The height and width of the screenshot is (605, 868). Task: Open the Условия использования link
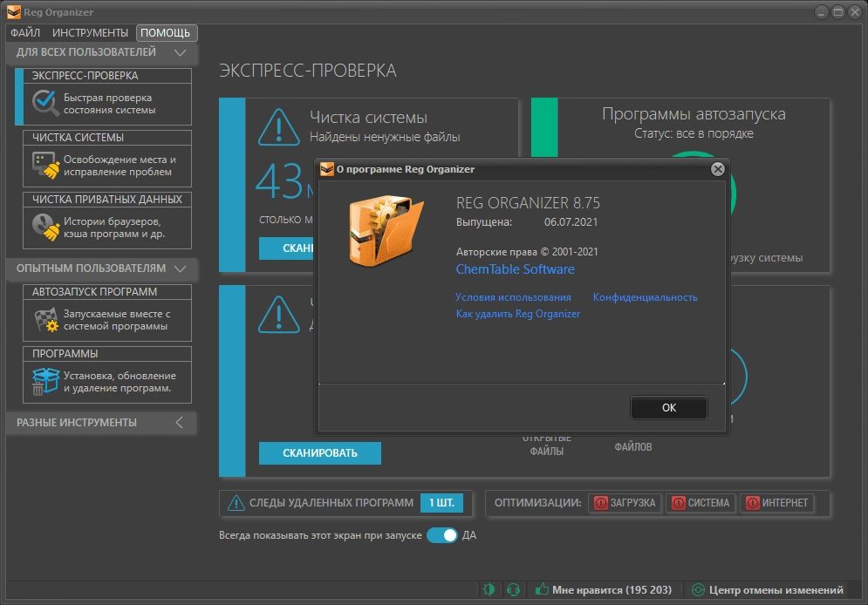click(x=513, y=297)
